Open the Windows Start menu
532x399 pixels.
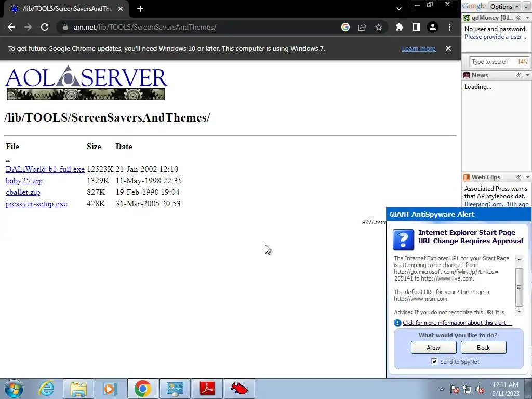[14, 389]
